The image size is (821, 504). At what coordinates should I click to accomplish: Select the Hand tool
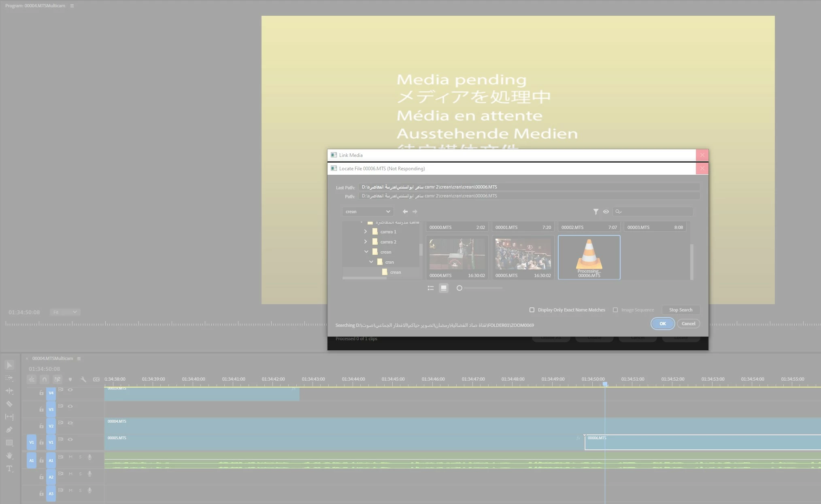[9, 455]
